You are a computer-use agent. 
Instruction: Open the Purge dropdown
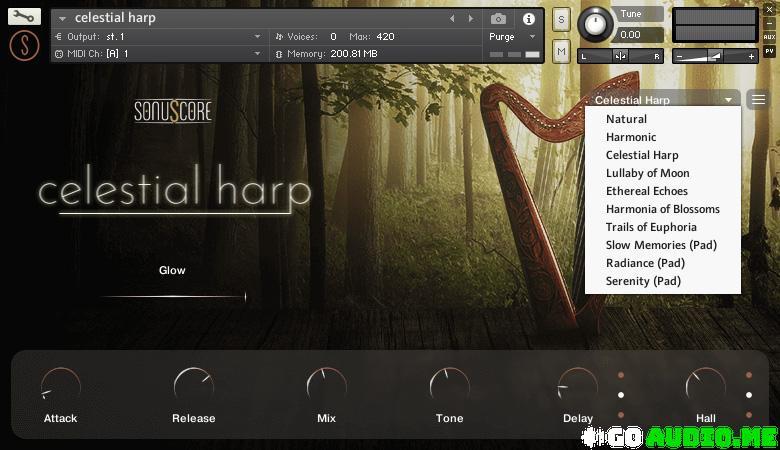(x=532, y=37)
